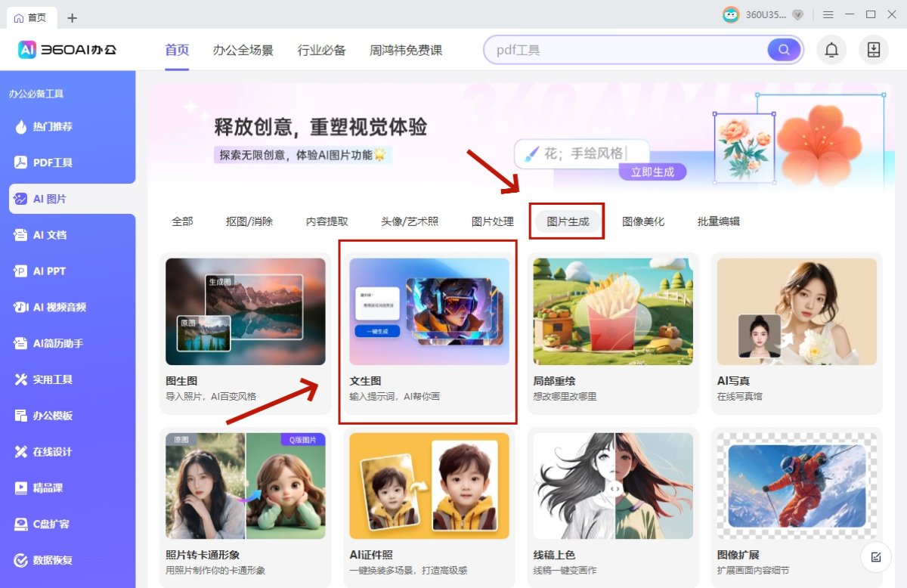This screenshot has height=588, width=907.
Task: Filter by 批量编辑 category
Action: (x=719, y=221)
